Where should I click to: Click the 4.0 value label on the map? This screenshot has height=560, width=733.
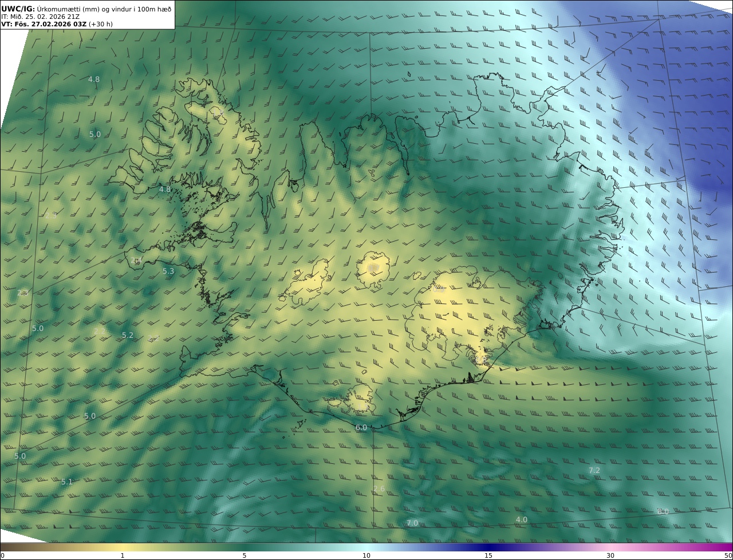coord(521,520)
